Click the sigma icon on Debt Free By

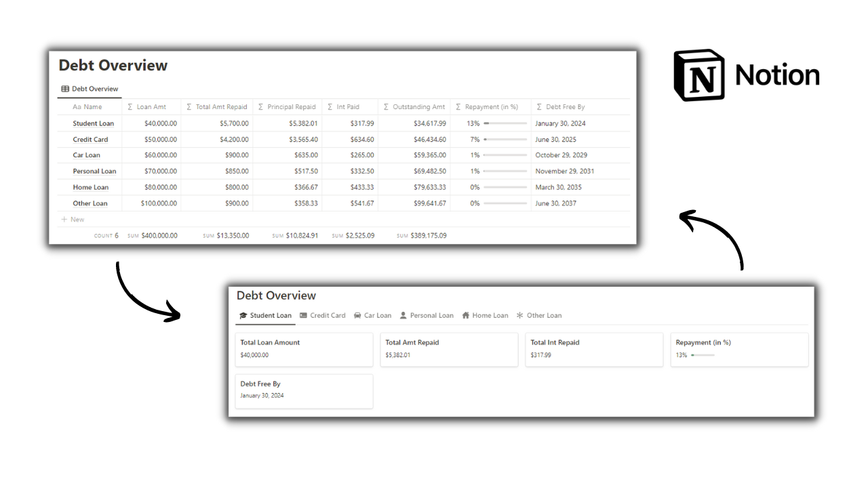point(540,107)
